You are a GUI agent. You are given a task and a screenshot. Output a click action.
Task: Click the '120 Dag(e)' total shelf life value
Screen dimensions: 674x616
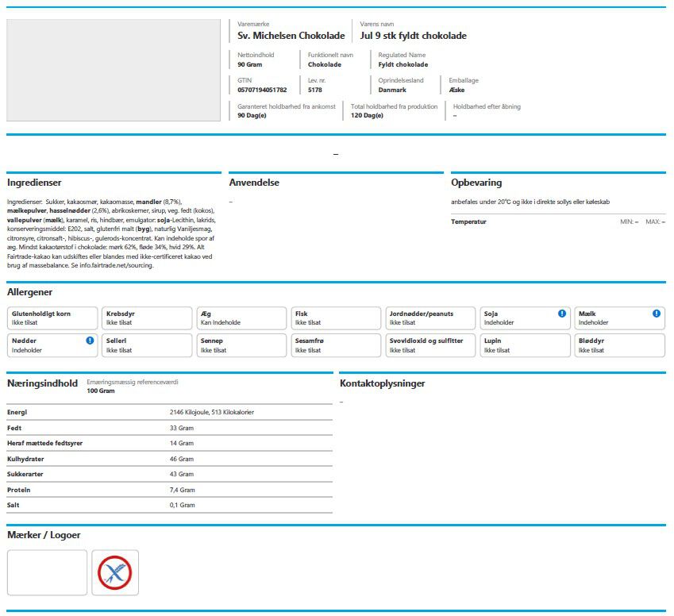coord(367,115)
